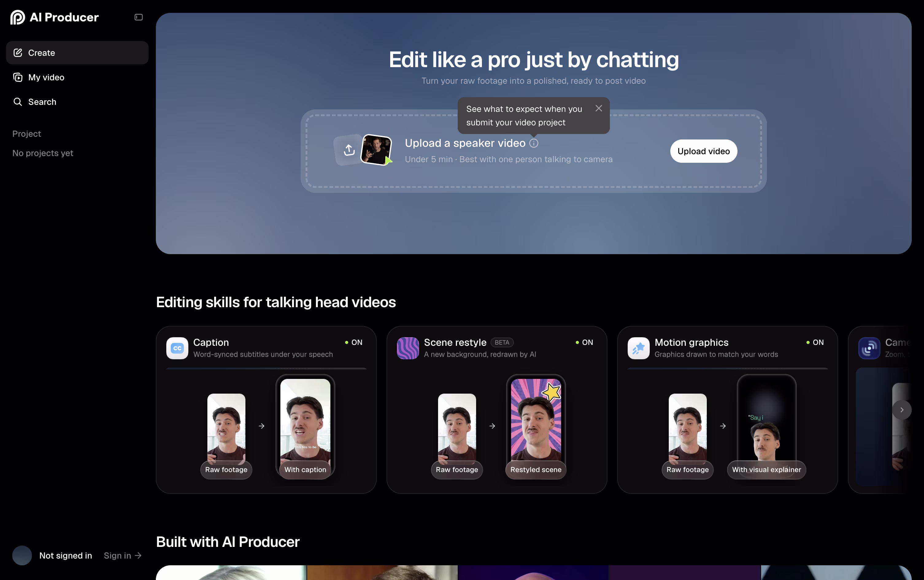
Task: Click the Scene restyle card title
Action: (455, 342)
